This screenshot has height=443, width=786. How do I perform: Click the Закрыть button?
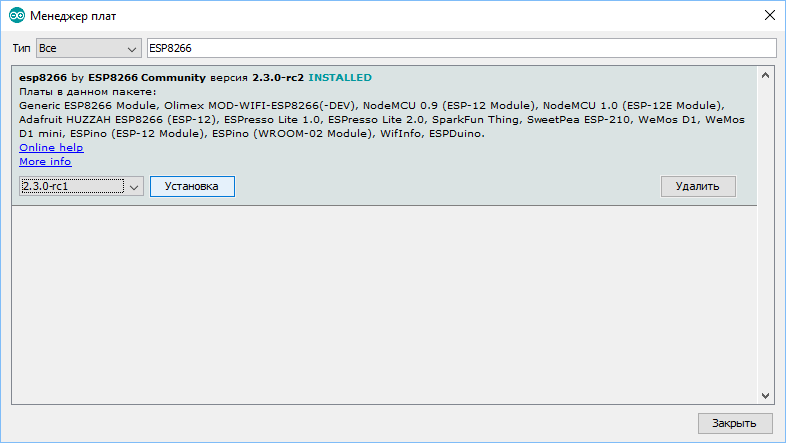click(x=735, y=423)
